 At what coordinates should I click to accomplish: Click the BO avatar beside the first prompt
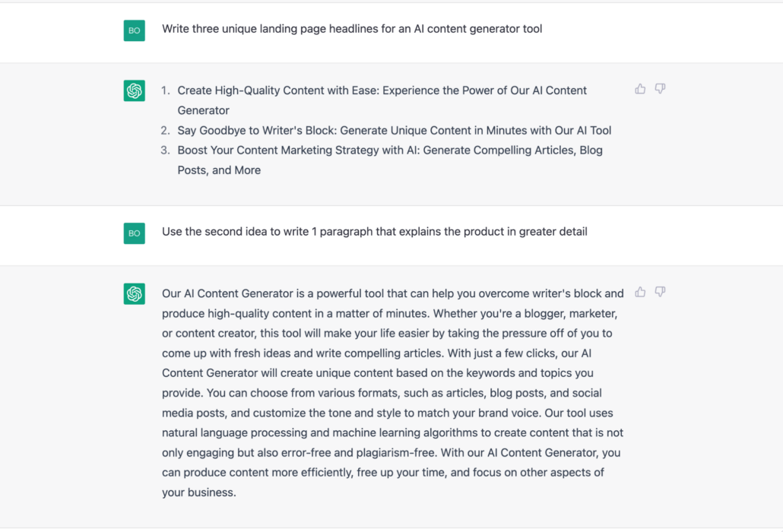coord(134,30)
